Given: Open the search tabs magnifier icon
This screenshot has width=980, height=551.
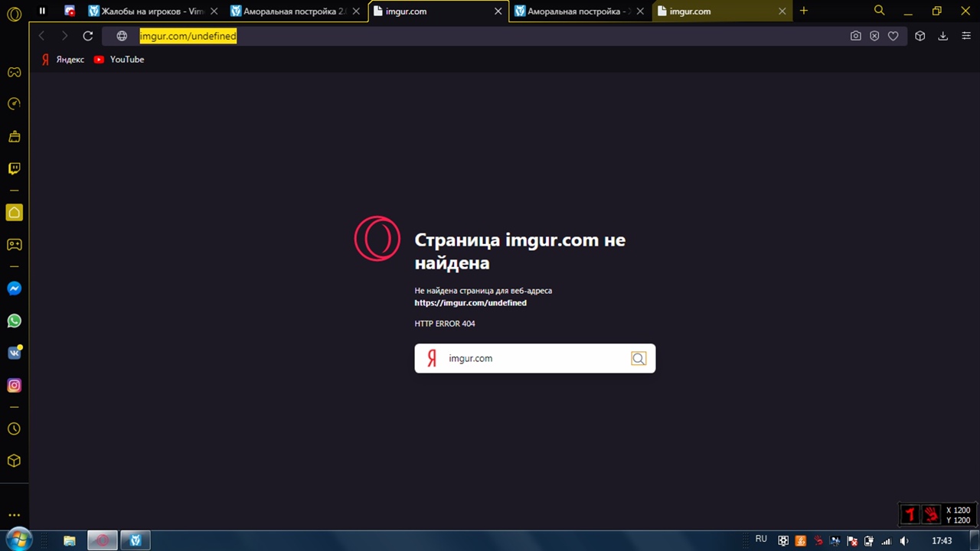Looking at the screenshot, I should 879,11.
